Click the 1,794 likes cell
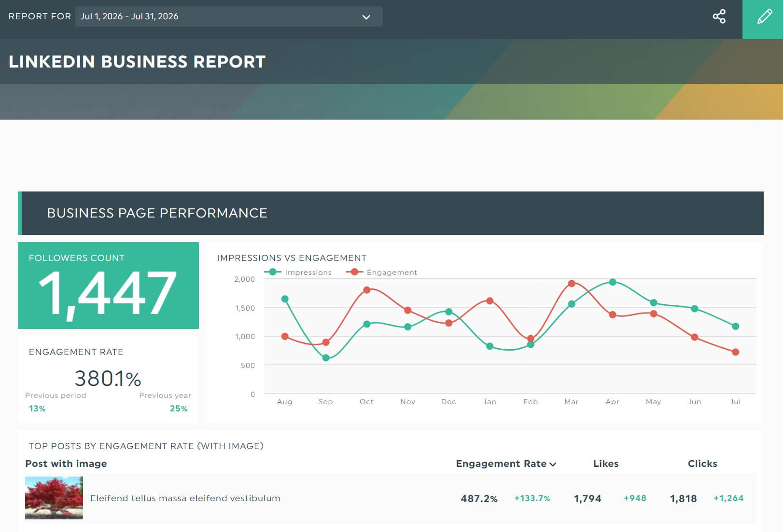 click(587, 499)
